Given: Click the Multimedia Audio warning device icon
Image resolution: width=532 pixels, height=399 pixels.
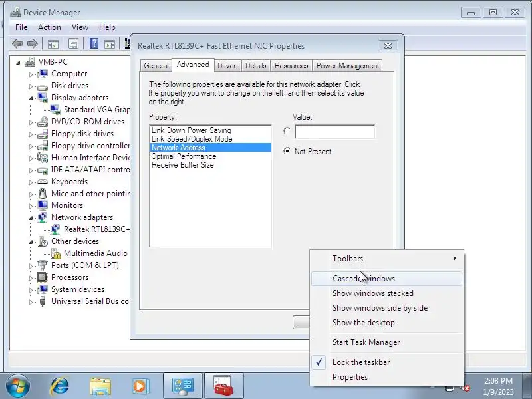Looking at the screenshot, I should pos(55,253).
